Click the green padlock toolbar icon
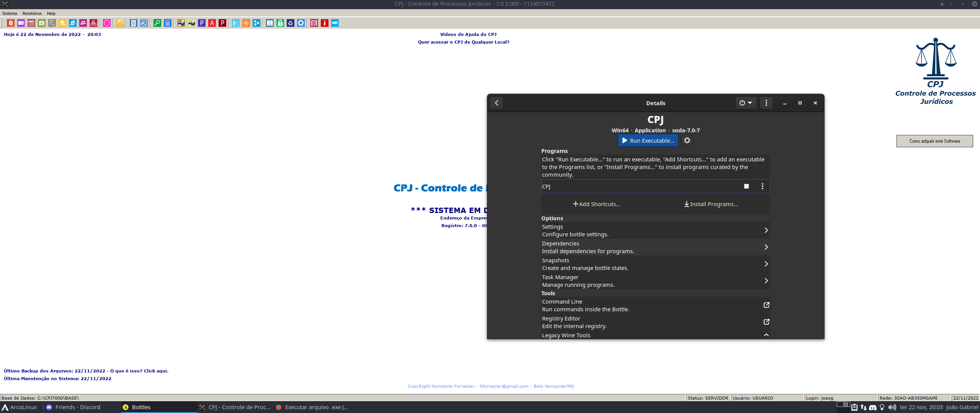 coord(280,23)
